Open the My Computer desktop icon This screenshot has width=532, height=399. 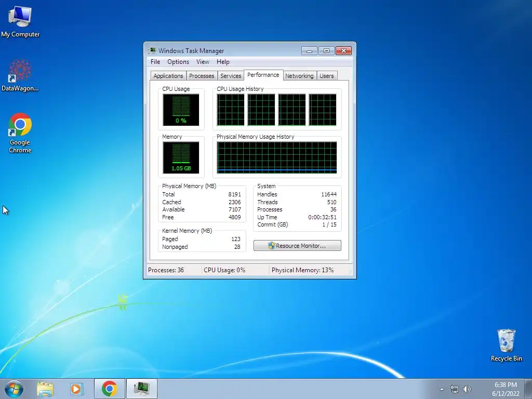point(20,21)
